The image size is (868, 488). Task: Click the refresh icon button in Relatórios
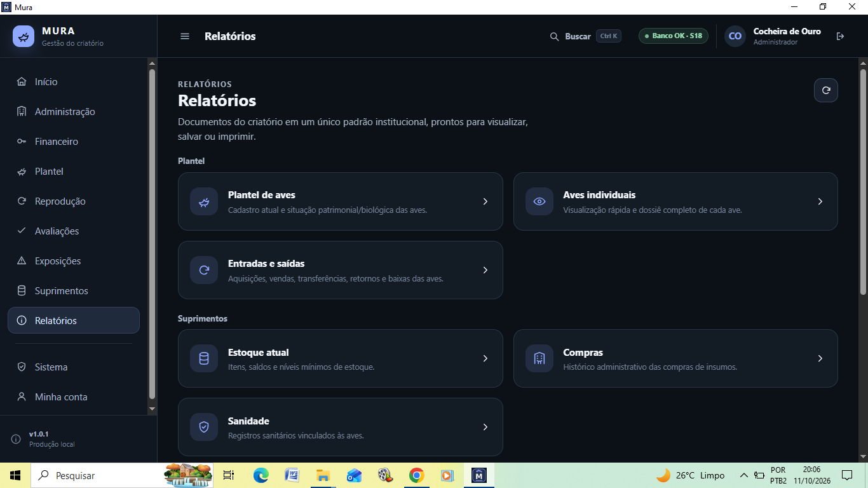click(826, 90)
